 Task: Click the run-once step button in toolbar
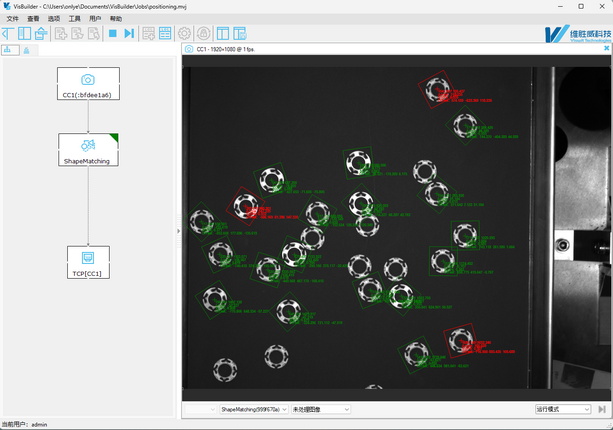(129, 34)
